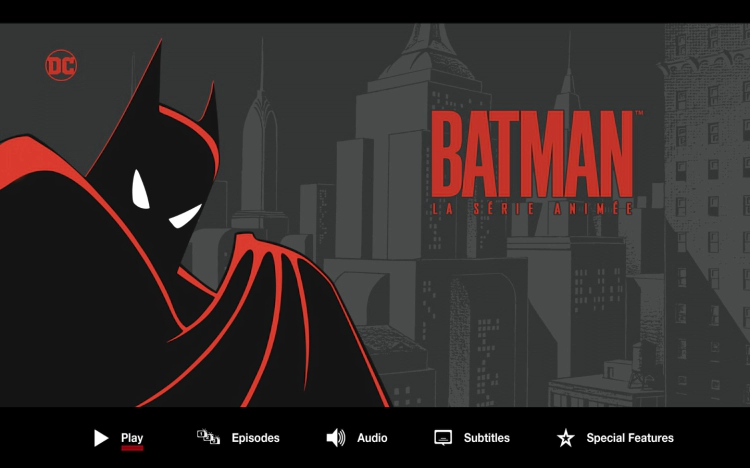Click the red BATMAN title text
750x468 pixels.
point(532,154)
